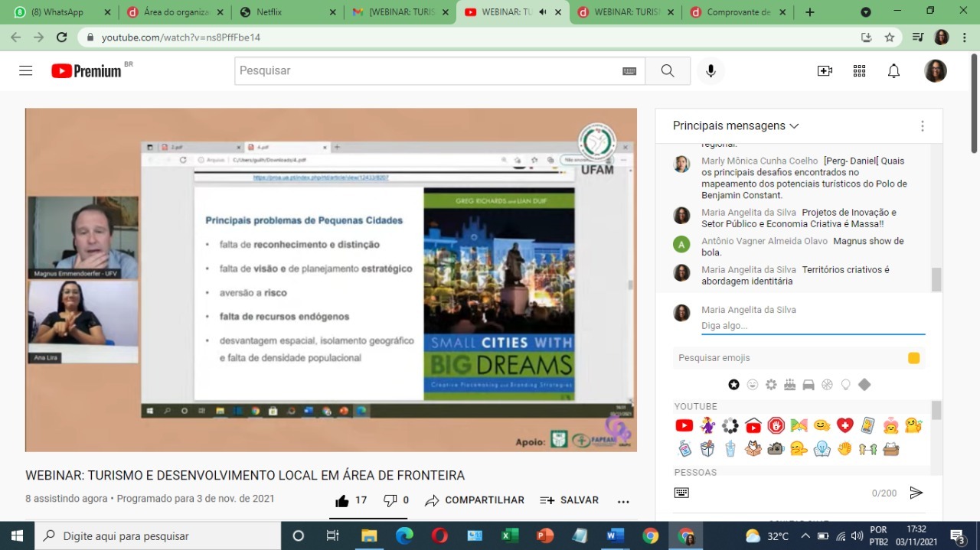Click the COMPARTILHAR share button
Viewport: 980px width, 550px height.
pyautogui.click(x=475, y=500)
